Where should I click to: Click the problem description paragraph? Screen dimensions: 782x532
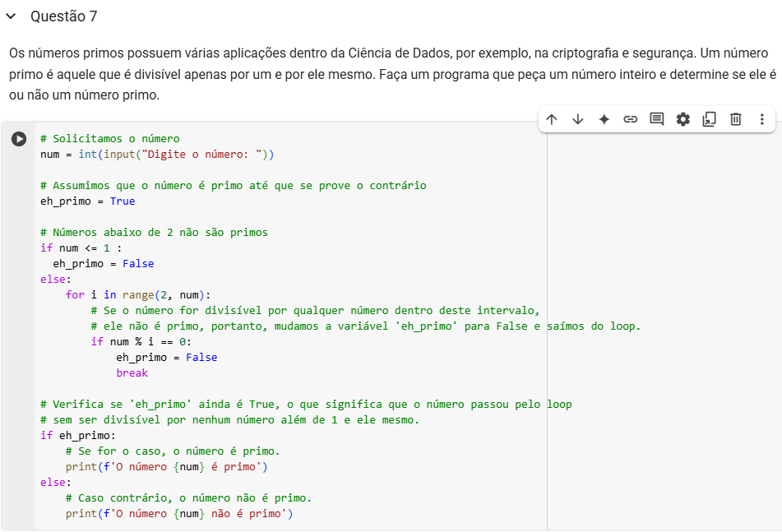(392, 74)
